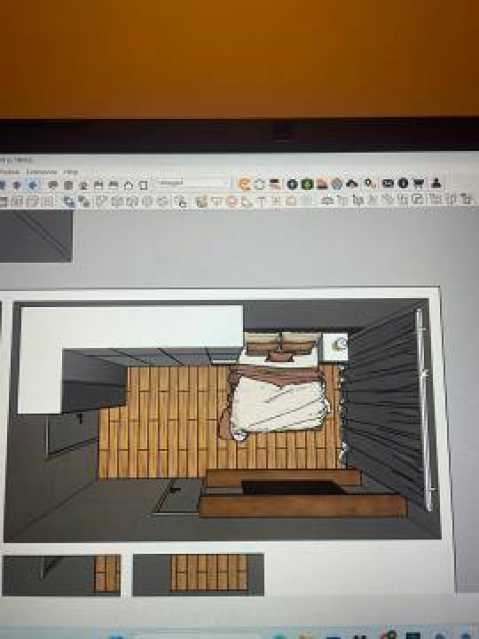Open the layer/tag dropdown in toolbar
This screenshot has height=639, width=479.
(193, 183)
